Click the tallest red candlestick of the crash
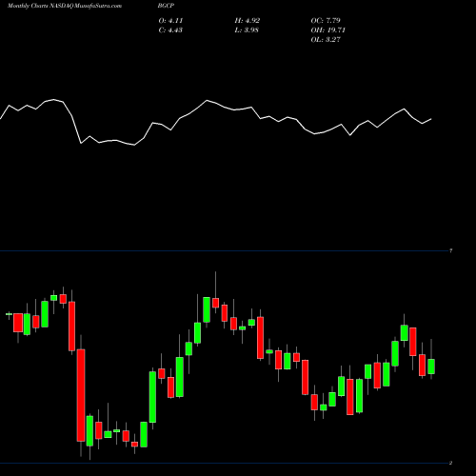Screen dimensions: 476x476 (81, 395)
